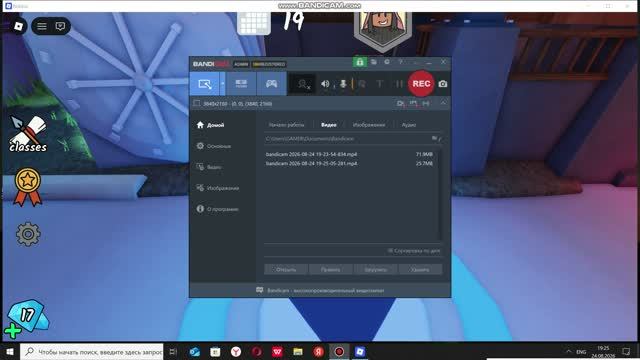Open the Сортировка по дате sort option
Screen dimensions: 640x360
tap(414, 251)
